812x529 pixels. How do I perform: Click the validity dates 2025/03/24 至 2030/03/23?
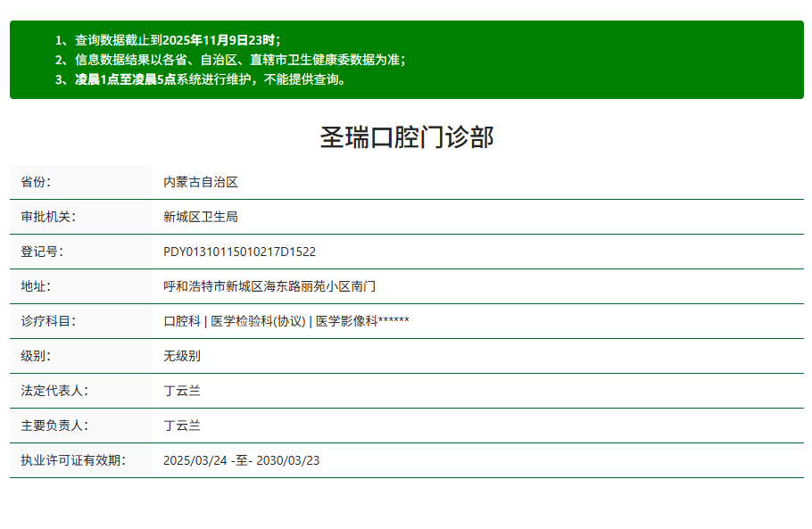tap(242, 460)
